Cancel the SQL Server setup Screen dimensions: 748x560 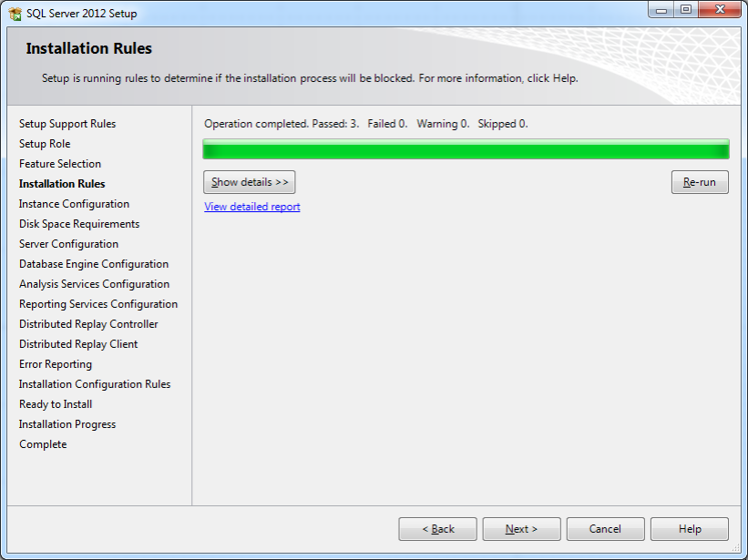605,529
